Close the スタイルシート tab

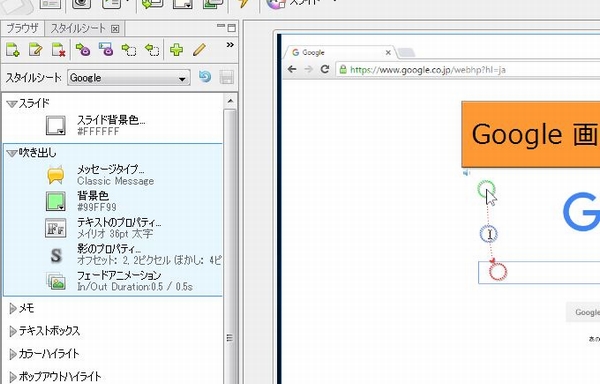click(115, 29)
